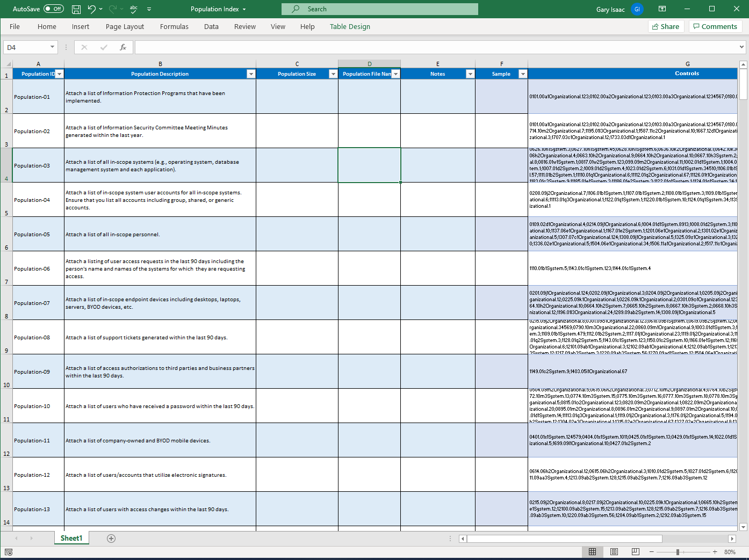Viewport: 749px width, 560px height.
Task: Click the Cancel entry X icon
Action: point(84,47)
